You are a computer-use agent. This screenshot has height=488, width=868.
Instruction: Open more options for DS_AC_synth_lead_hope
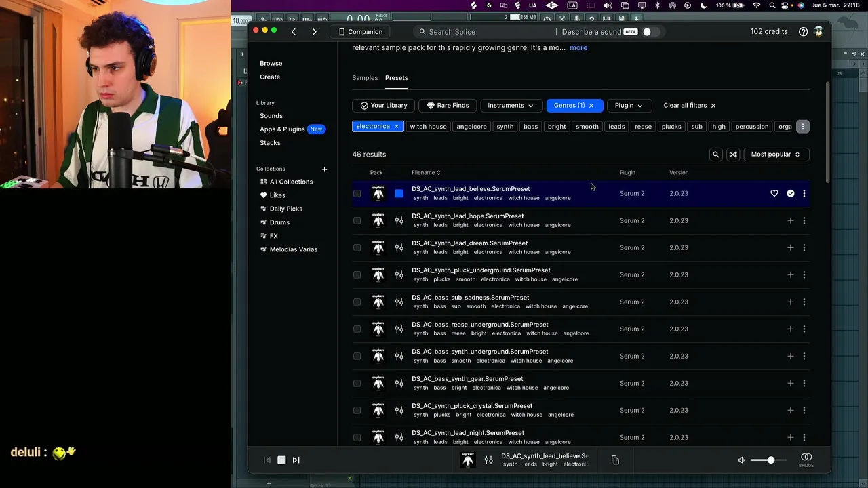(x=804, y=221)
